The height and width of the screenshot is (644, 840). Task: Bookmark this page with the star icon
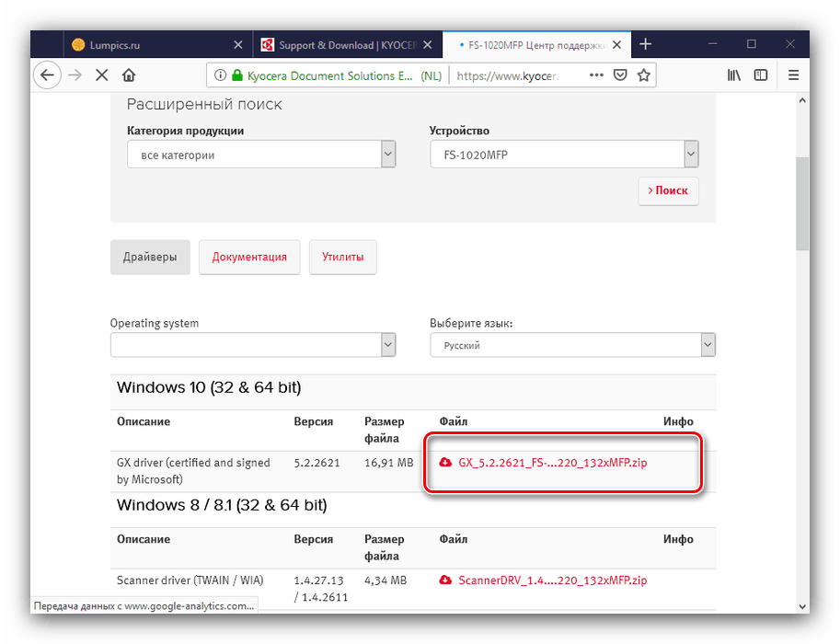coord(644,75)
